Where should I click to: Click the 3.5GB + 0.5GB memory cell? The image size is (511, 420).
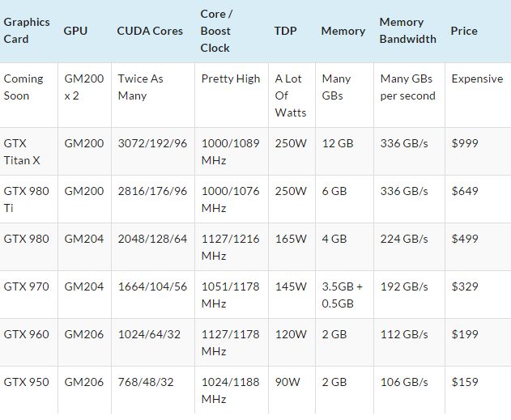pyautogui.click(x=343, y=295)
